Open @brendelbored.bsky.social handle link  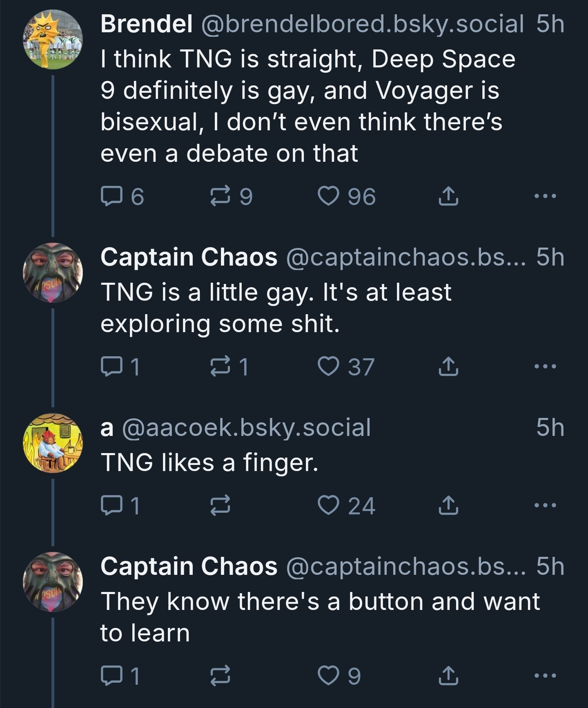[362, 24]
